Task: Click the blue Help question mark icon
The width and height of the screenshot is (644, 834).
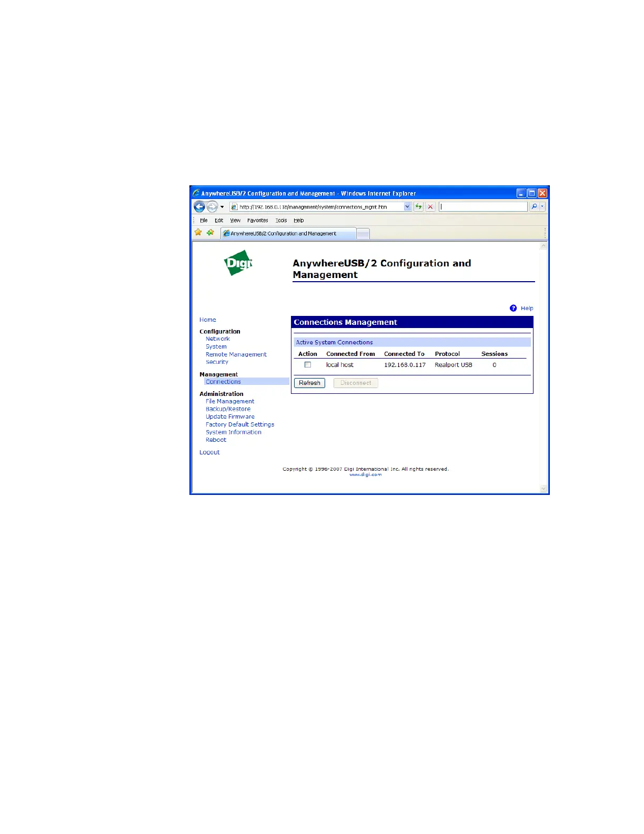Action: pos(514,309)
